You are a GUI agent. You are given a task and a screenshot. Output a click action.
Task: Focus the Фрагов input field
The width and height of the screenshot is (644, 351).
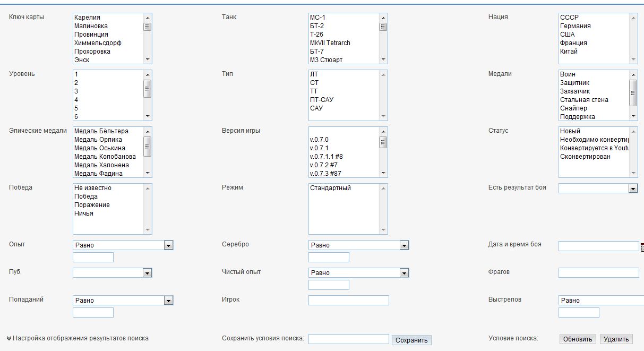point(598,273)
